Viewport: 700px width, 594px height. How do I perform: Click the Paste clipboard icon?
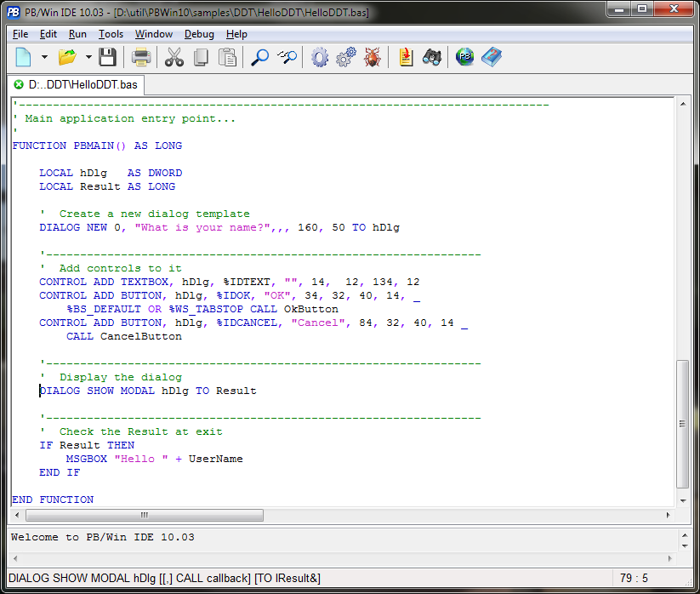[x=228, y=57]
